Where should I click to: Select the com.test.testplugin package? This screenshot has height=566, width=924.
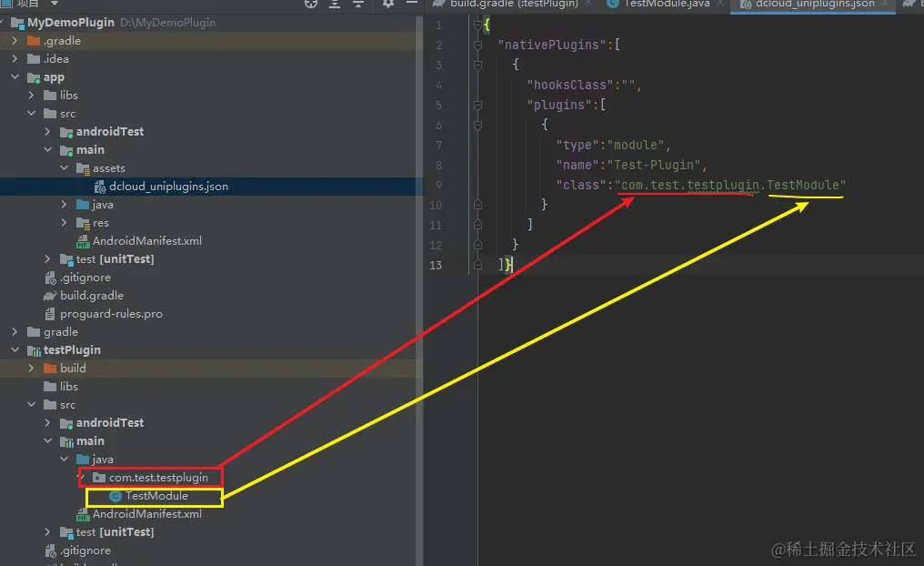[158, 478]
